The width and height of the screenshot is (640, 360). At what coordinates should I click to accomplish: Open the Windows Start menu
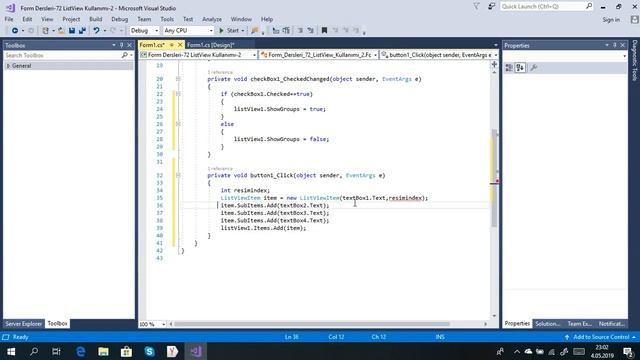point(11,351)
